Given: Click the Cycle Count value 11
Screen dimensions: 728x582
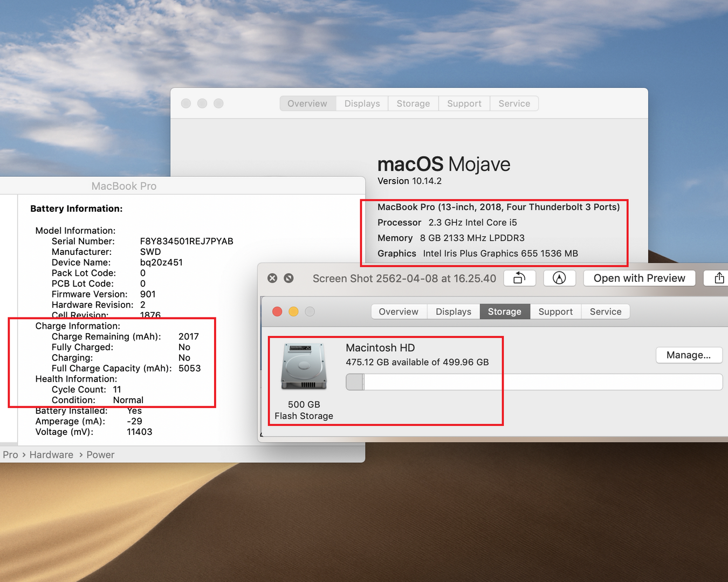Looking at the screenshot, I should pos(117,390).
